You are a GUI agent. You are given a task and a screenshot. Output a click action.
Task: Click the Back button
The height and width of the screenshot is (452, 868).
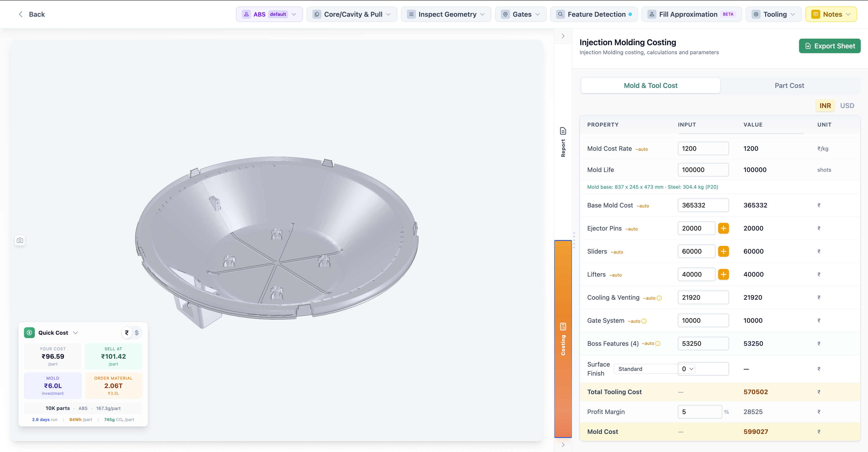pos(32,14)
